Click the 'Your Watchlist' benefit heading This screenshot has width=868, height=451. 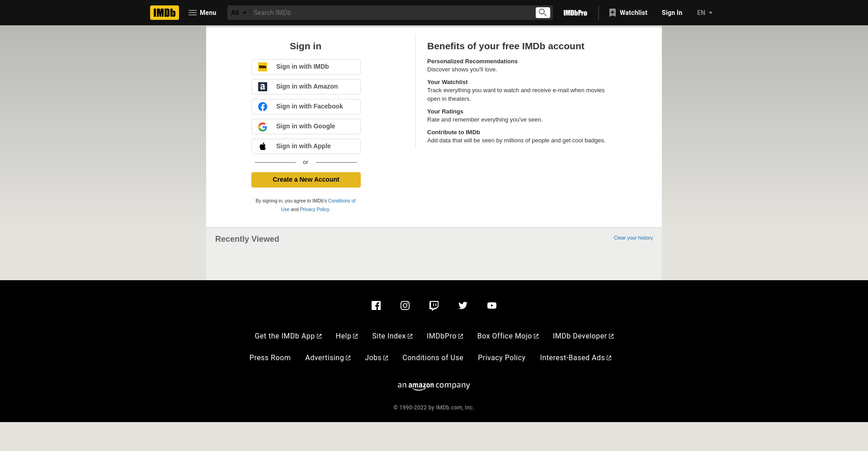pos(447,82)
